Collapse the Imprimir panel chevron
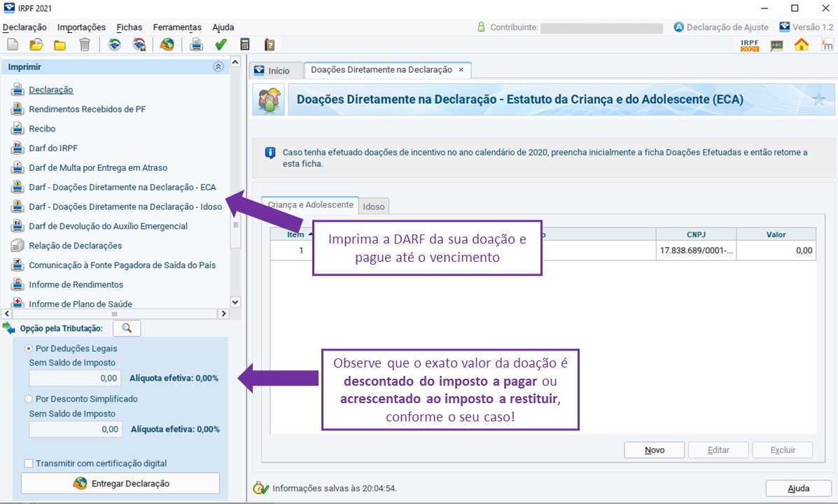Viewport: 838px width, 504px height. [x=218, y=66]
